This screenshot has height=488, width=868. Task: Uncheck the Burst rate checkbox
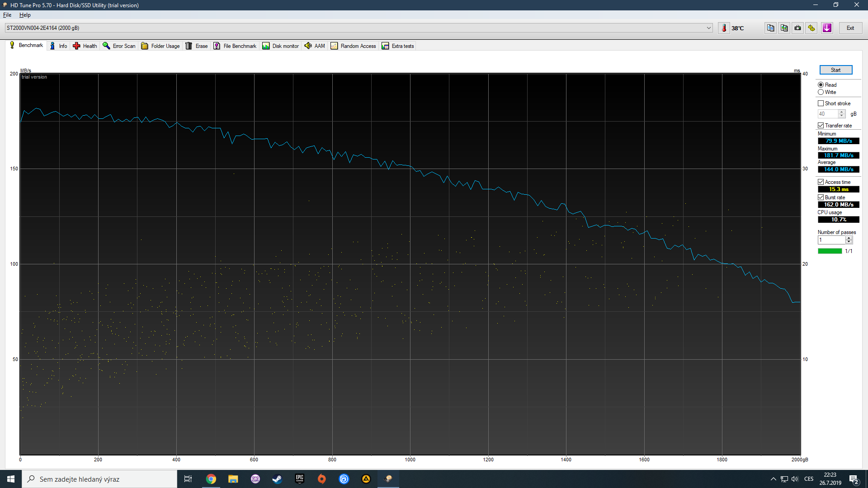point(821,197)
